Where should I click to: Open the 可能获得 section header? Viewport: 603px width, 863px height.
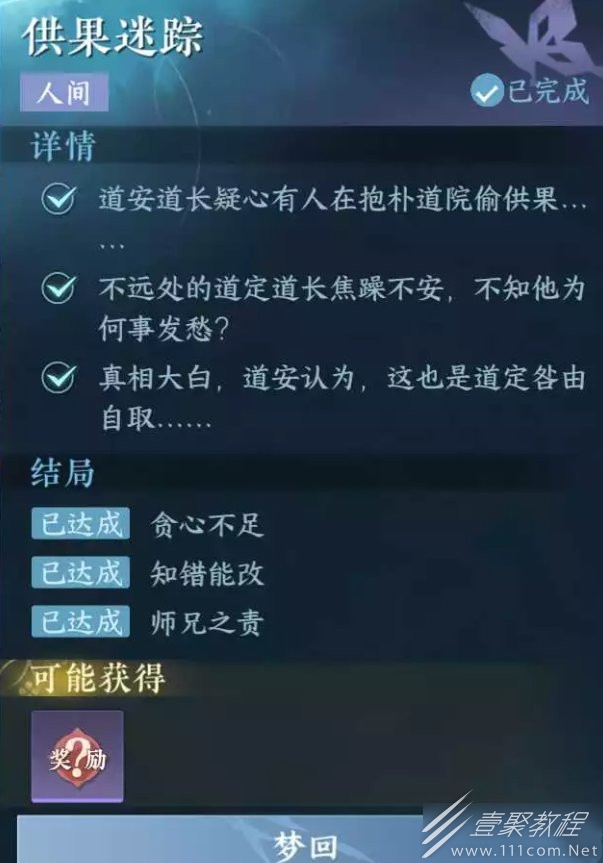(x=98, y=679)
